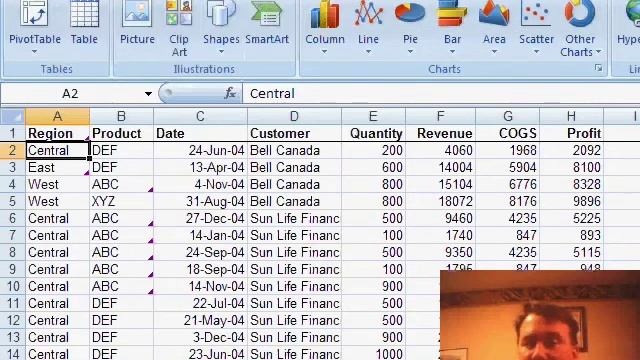Image resolution: width=640 pixels, height=360 pixels.
Task: Expand the Pie chart dropdown arrow
Action: 410,52
